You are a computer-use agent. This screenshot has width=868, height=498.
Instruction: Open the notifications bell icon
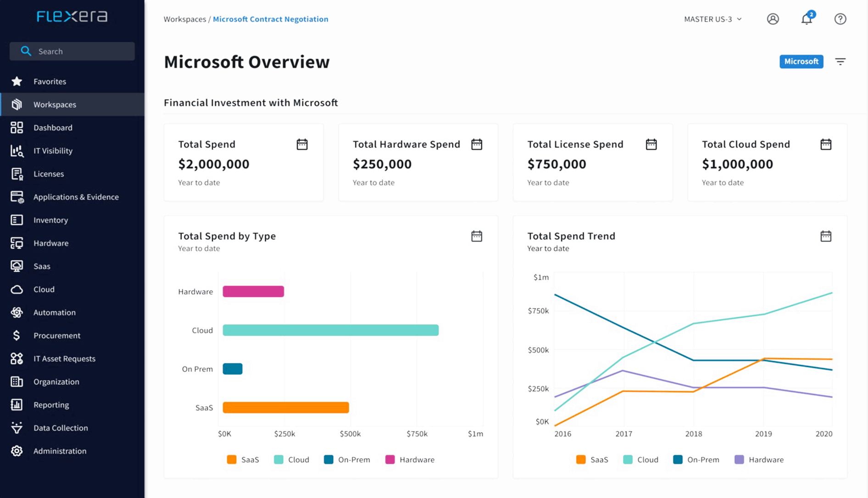[807, 19]
